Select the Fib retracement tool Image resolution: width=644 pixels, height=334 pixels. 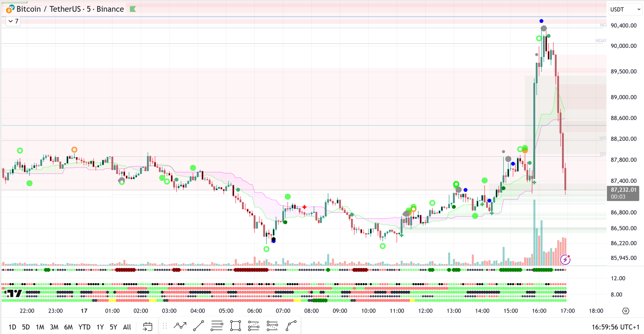pyautogui.click(x=217, y=326)
